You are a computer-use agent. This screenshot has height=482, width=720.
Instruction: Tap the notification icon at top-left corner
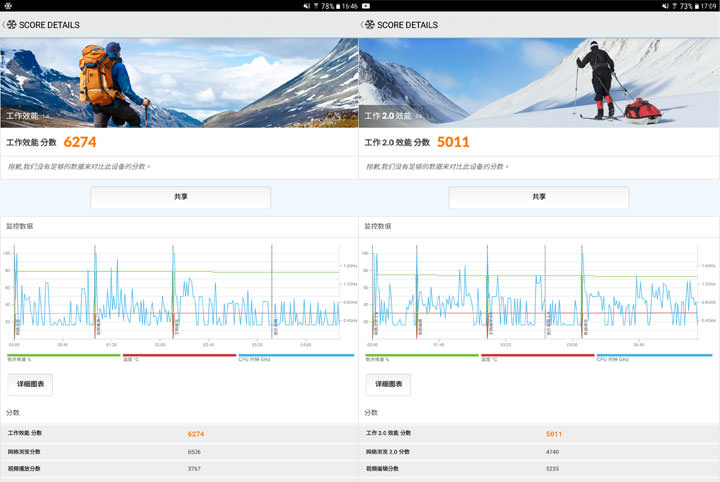[x=6, y=6]
